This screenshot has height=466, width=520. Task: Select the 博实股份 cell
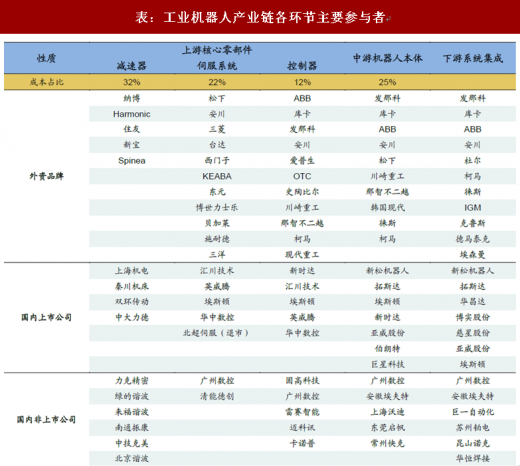coord(473,317)
